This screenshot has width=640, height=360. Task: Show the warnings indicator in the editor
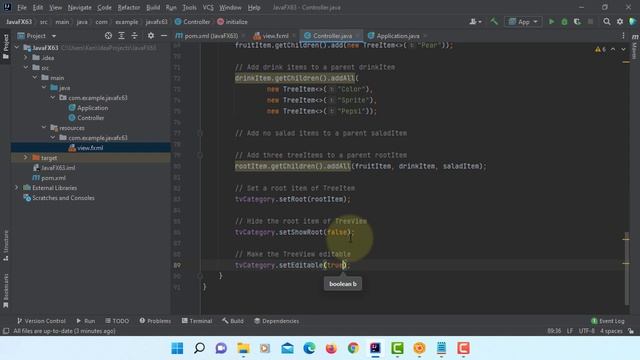[600, 49]
